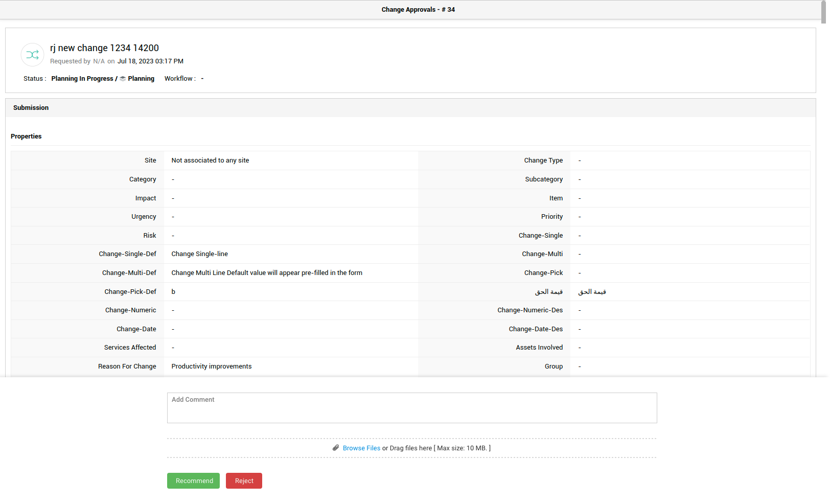Collapse the Submission section header
The width and height of the screenshot is (830, 504).
tap(31, 108)
